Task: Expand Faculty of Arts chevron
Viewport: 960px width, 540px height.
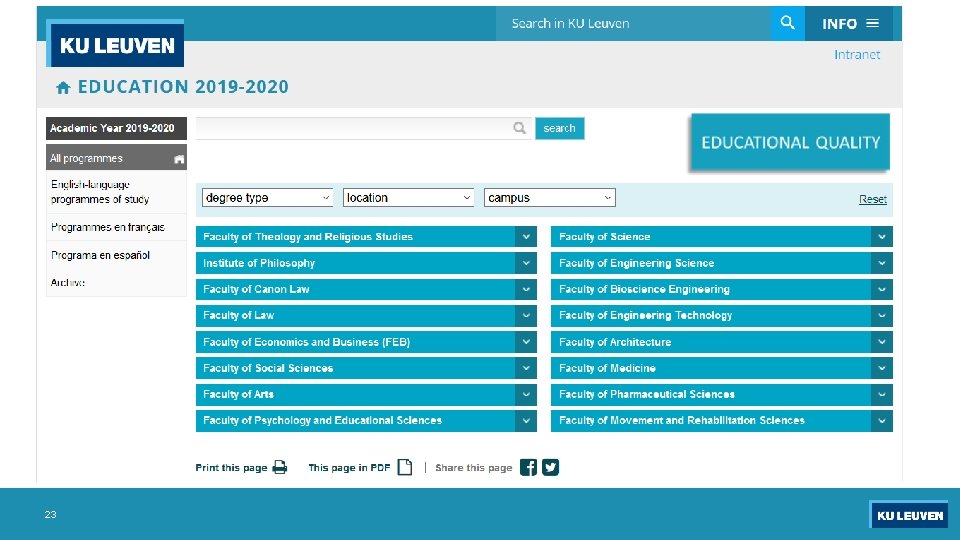Action: [x=526, y=394]
